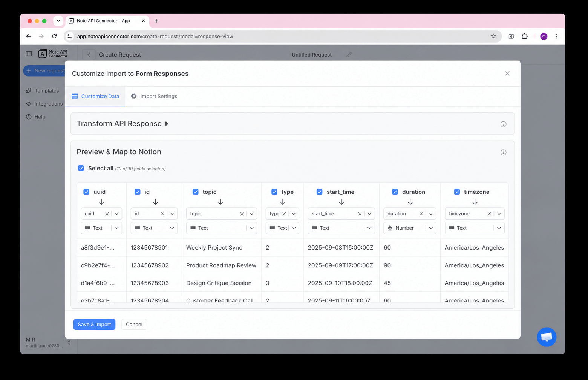Open a new browser tab
The height and width of the screenshot is (380, 588).
(x=156, y=21)
